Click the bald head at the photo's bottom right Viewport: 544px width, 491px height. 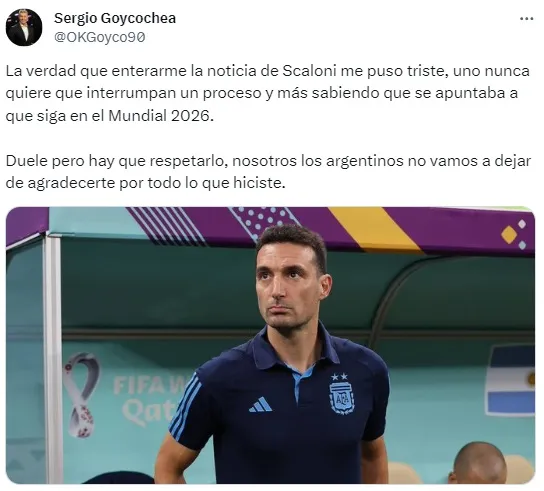click(x=480, y=463)
